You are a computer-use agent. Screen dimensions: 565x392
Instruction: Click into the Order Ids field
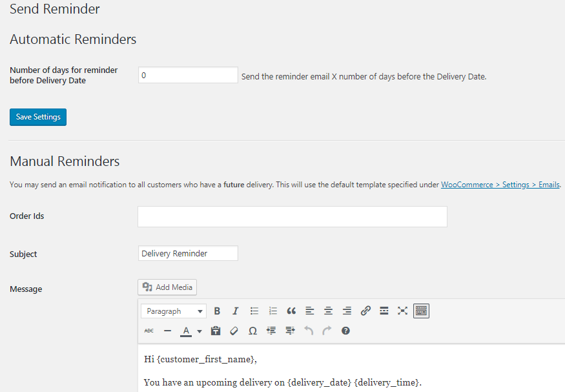click(293, 216)
